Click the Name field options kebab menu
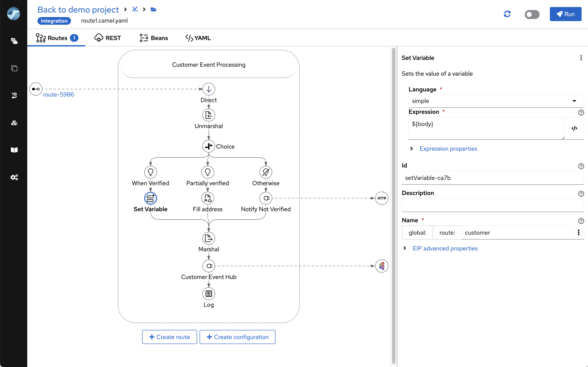This screenshot has height=367, width=588. click(579, 233)
